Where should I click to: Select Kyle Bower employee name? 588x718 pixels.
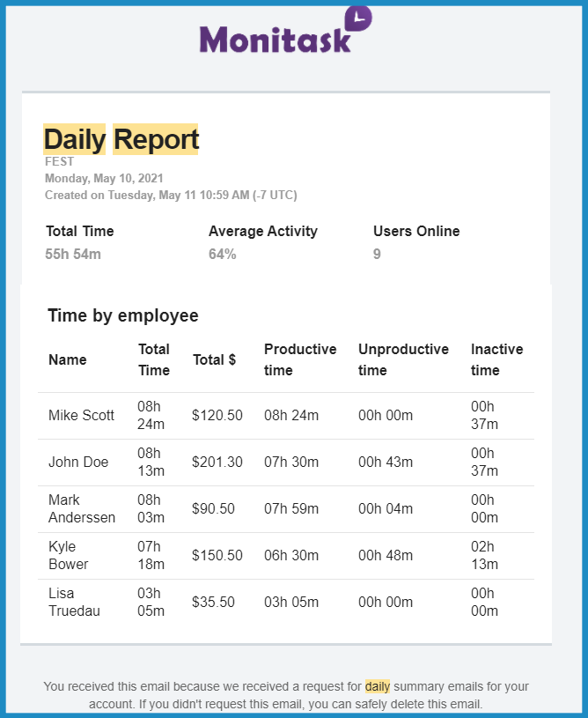click(69, 555)
